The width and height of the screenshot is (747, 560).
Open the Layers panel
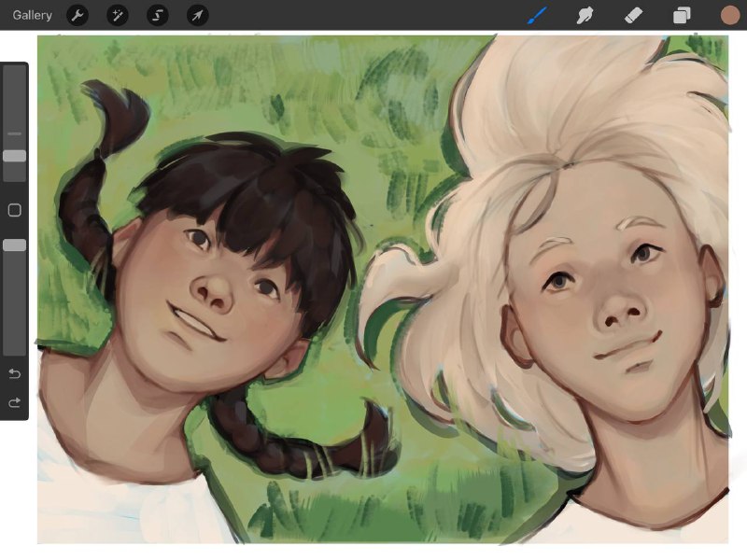click(x=682, y=16)
